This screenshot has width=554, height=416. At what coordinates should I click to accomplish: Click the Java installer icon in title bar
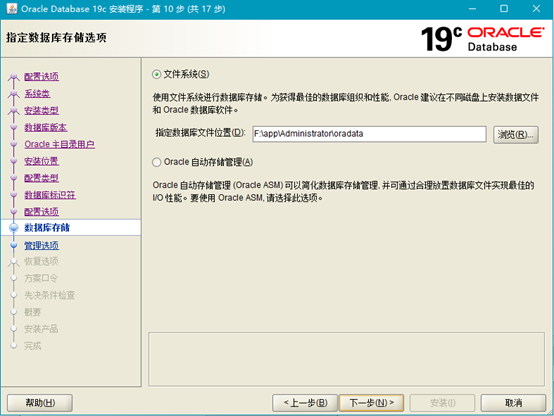(12, 8)
